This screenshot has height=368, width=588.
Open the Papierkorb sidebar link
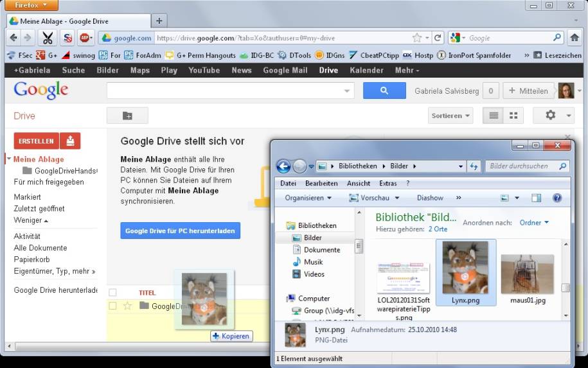(x=31, y=259)
